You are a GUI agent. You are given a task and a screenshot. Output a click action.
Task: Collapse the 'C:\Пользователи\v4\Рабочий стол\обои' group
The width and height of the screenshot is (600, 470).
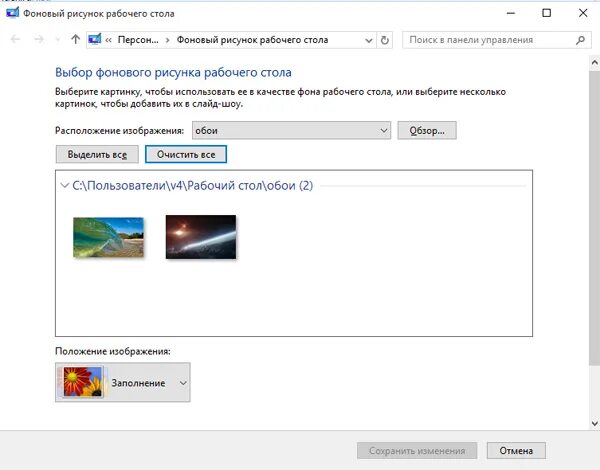(64, 186)
